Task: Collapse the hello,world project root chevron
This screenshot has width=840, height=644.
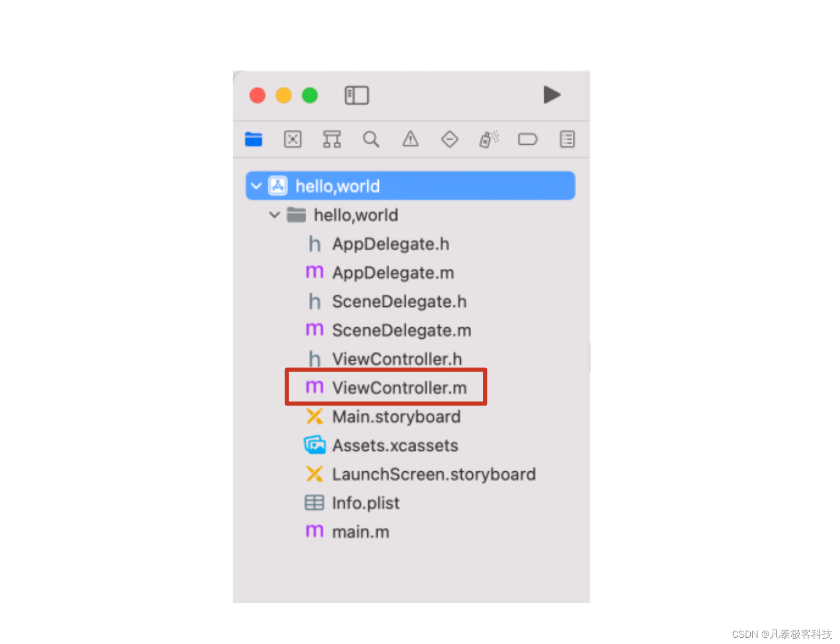Action: coord(256,186)
